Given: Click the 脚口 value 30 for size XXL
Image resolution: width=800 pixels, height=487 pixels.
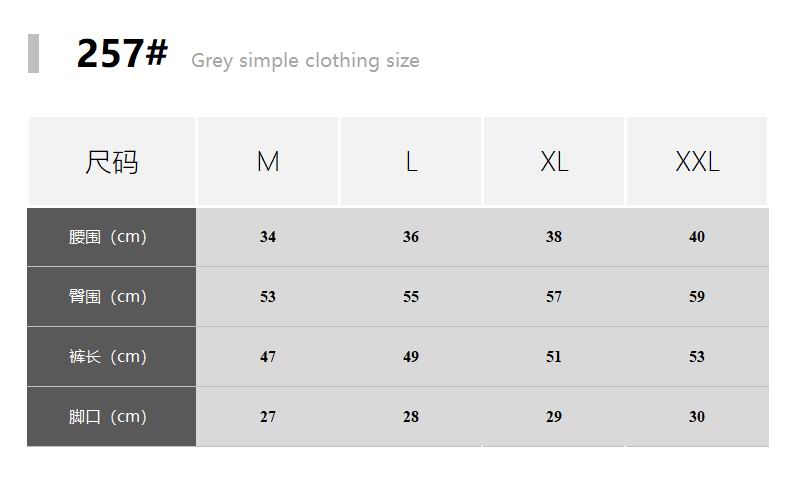Looking at the screenshot, I should pos(697,417).
